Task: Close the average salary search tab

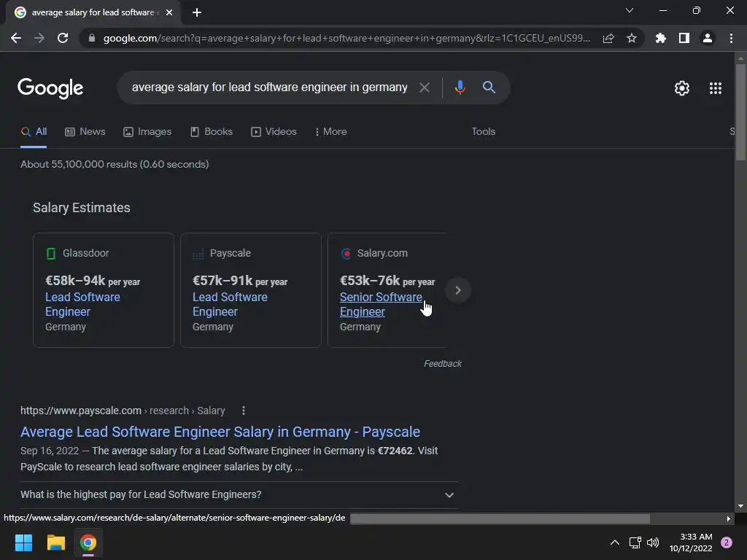Action: tap(169, 13)
